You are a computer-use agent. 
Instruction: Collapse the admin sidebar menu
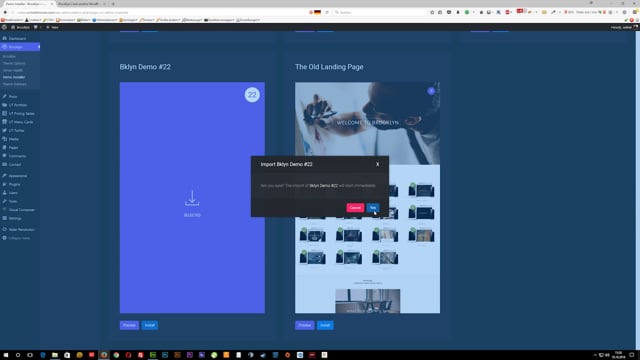tap(16, 238)
